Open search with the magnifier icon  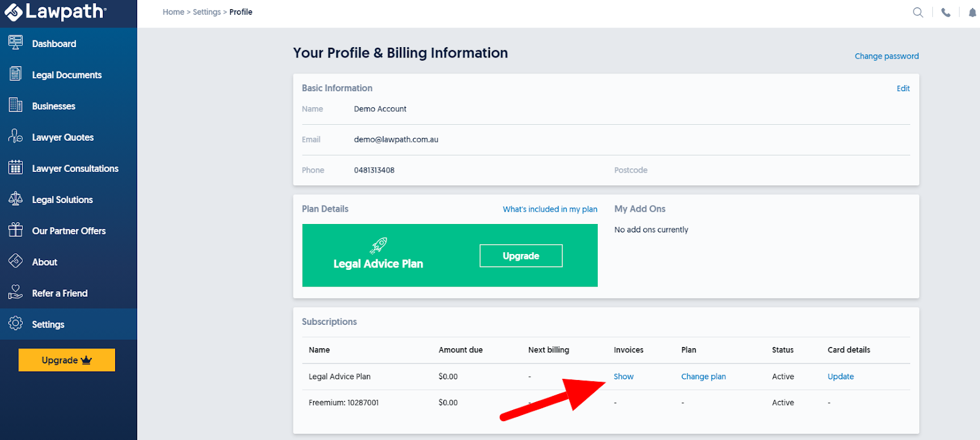point(918,12)
